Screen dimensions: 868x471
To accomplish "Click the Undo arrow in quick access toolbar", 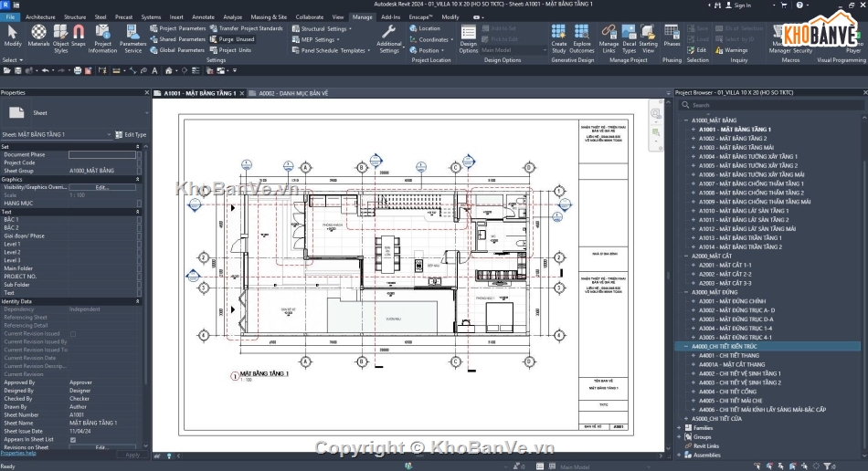I will point(45,71).
